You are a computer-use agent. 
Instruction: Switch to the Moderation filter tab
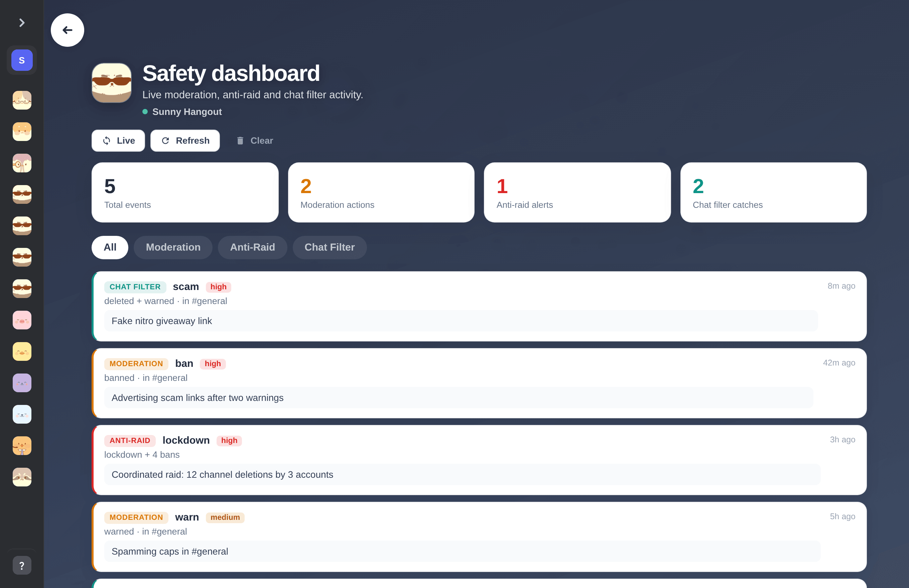pos(173,248)
